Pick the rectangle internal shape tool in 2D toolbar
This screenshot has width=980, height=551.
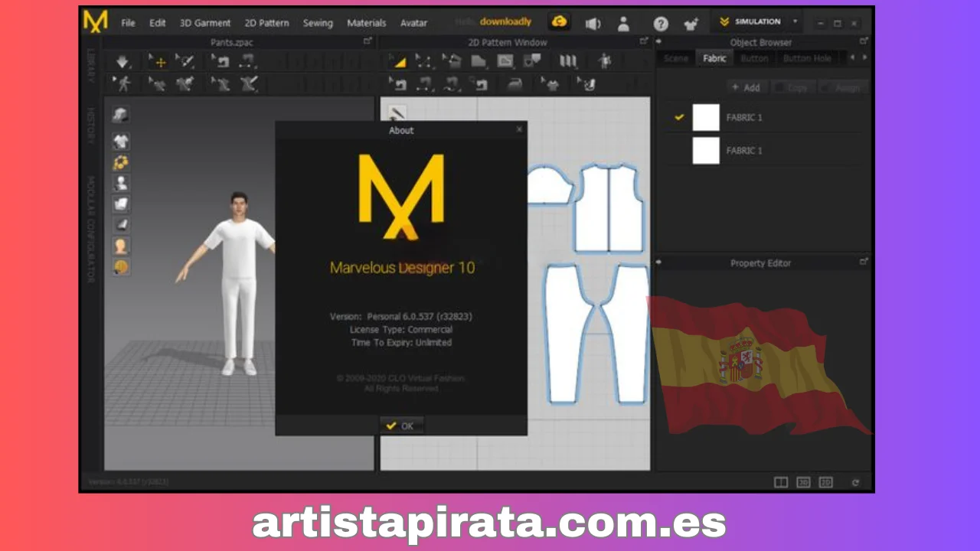[505, 61]
